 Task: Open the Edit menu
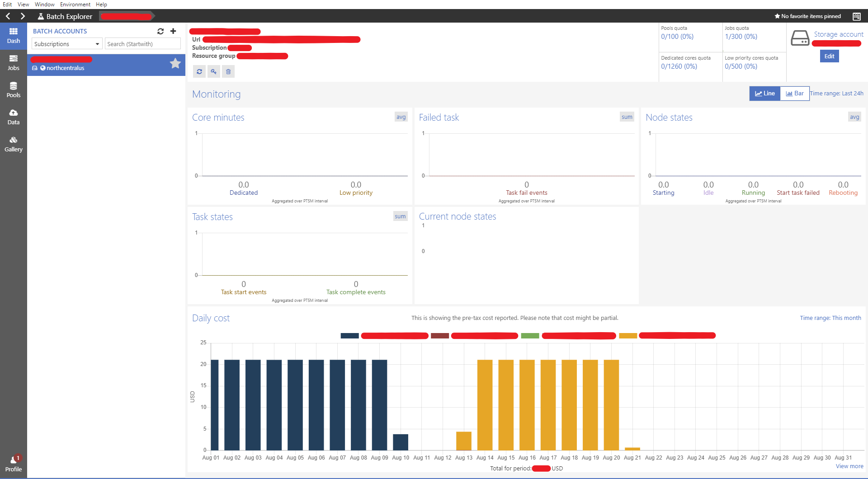pyautogui.click(x=7, y=5)
